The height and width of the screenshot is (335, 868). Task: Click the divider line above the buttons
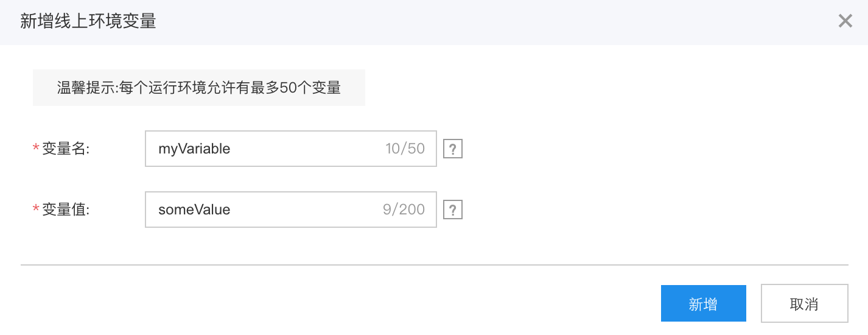(434, 265)
